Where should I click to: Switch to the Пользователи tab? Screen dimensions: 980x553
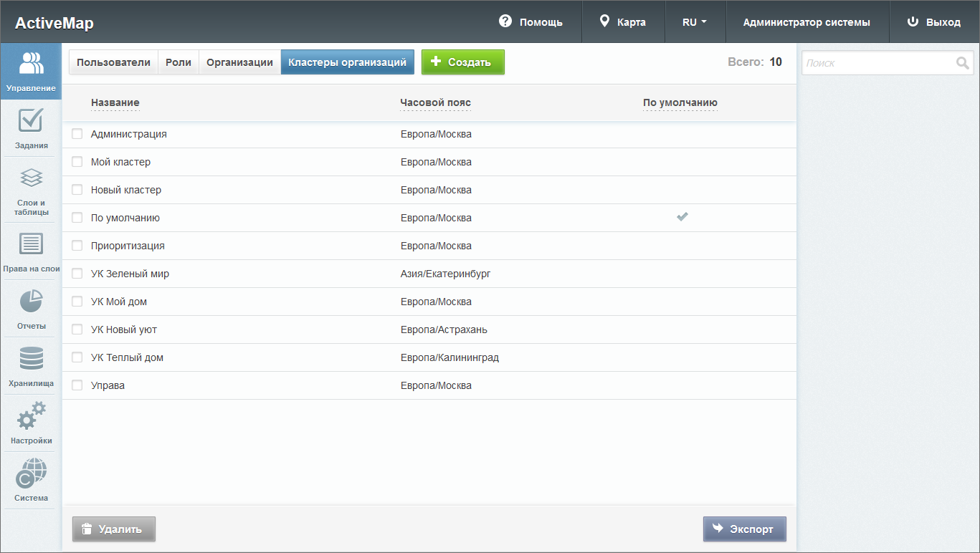click(x=113, y=62)
